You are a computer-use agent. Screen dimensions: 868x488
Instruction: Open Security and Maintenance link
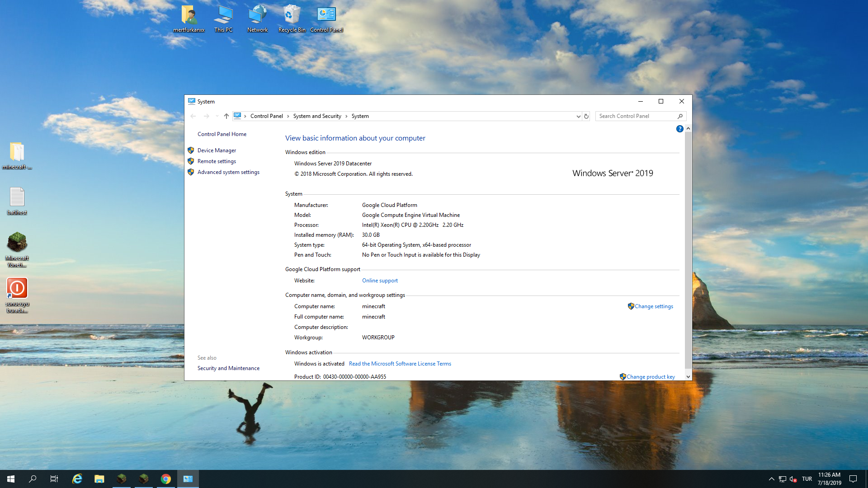(228, 368)
